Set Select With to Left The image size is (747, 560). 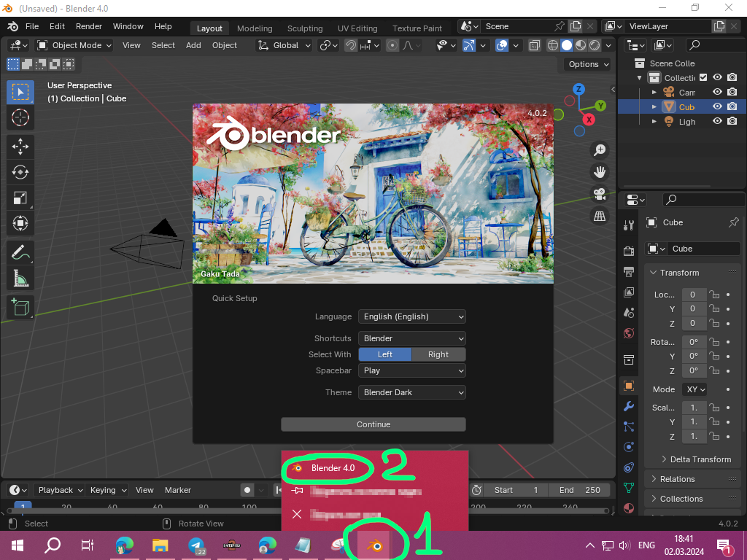point(385,354)
